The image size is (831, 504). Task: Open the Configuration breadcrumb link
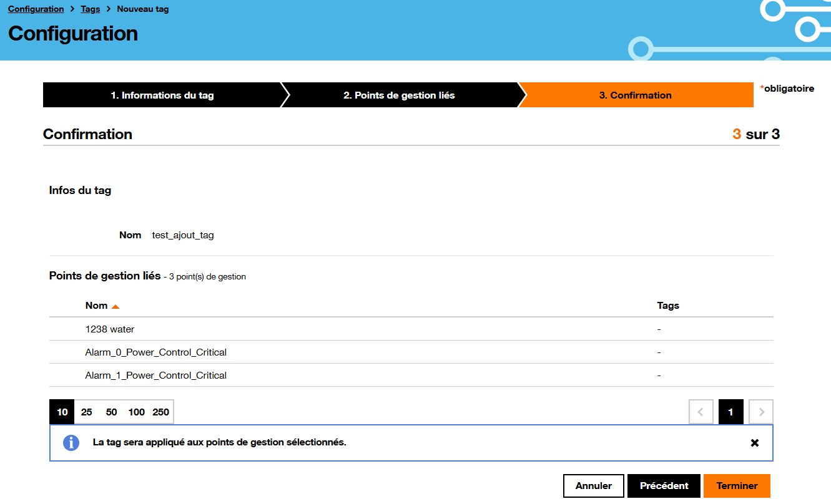(x=36, y=9)
